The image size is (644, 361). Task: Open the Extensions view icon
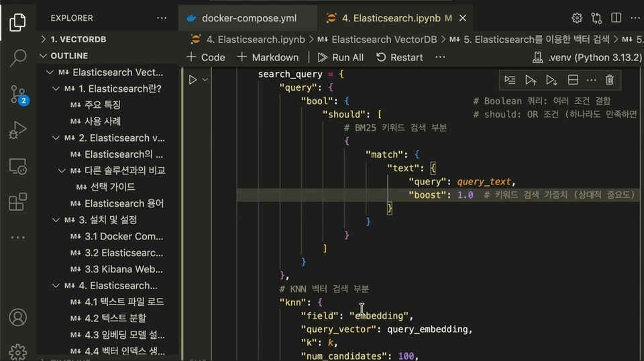18,202
